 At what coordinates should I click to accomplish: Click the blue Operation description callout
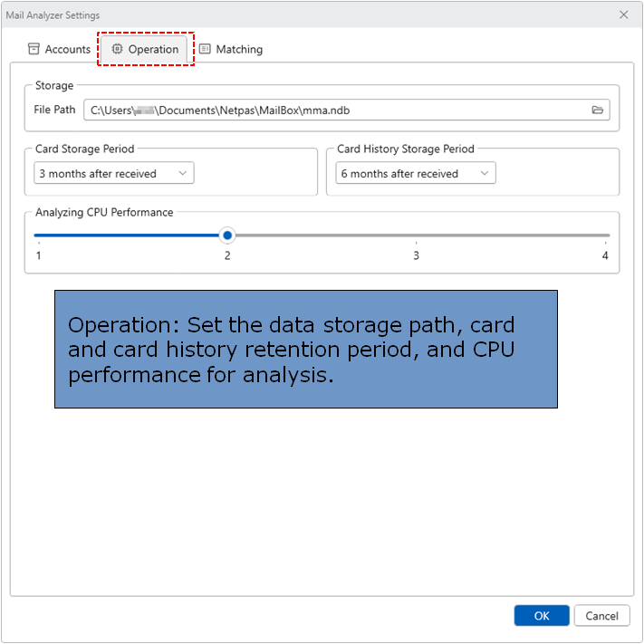[305, 349]
